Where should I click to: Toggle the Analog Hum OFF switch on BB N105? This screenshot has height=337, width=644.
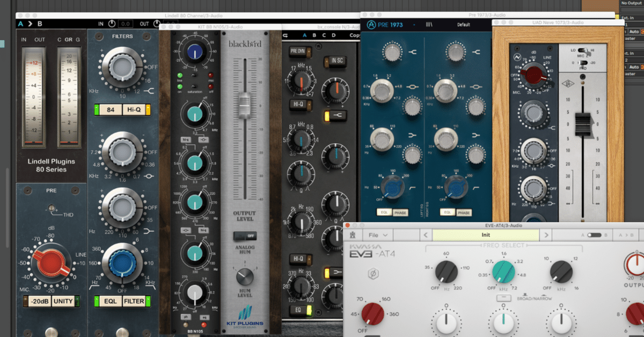click(245, 236)
